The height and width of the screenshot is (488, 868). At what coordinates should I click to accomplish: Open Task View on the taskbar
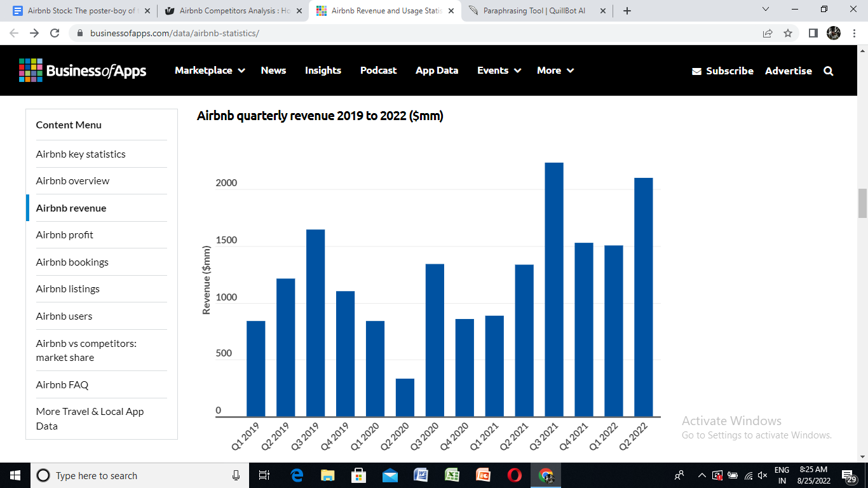265,475
